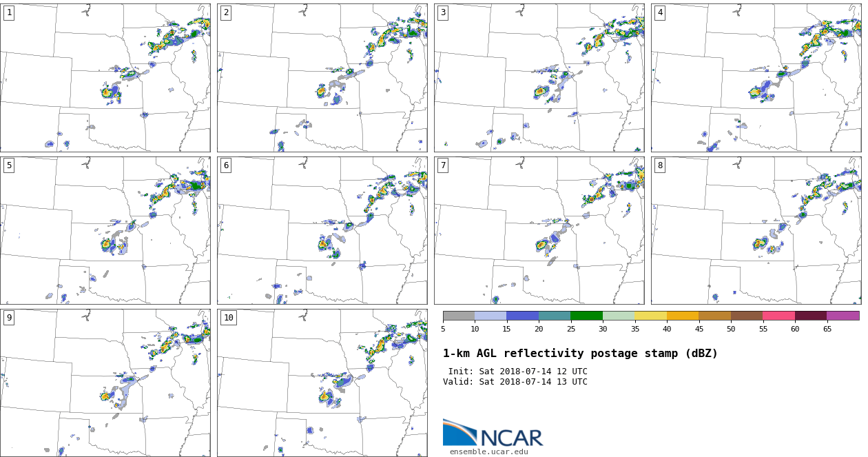
Task: Select ensemble member 9 map panel
Action: (105, 383)
